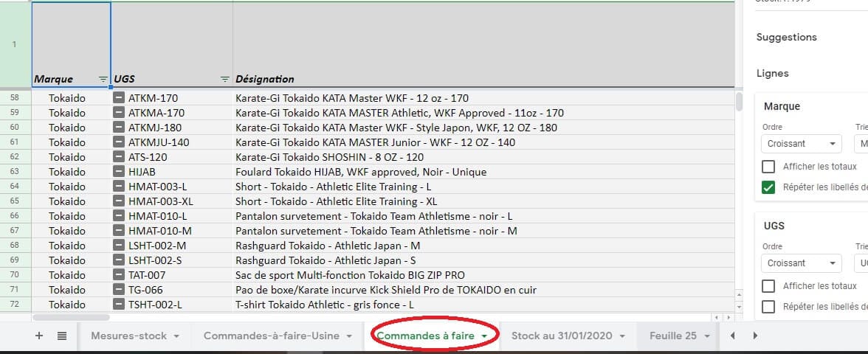The height and width of the screenshot is (354, 868).
Task: Add a new sheet
Action: 38,336
